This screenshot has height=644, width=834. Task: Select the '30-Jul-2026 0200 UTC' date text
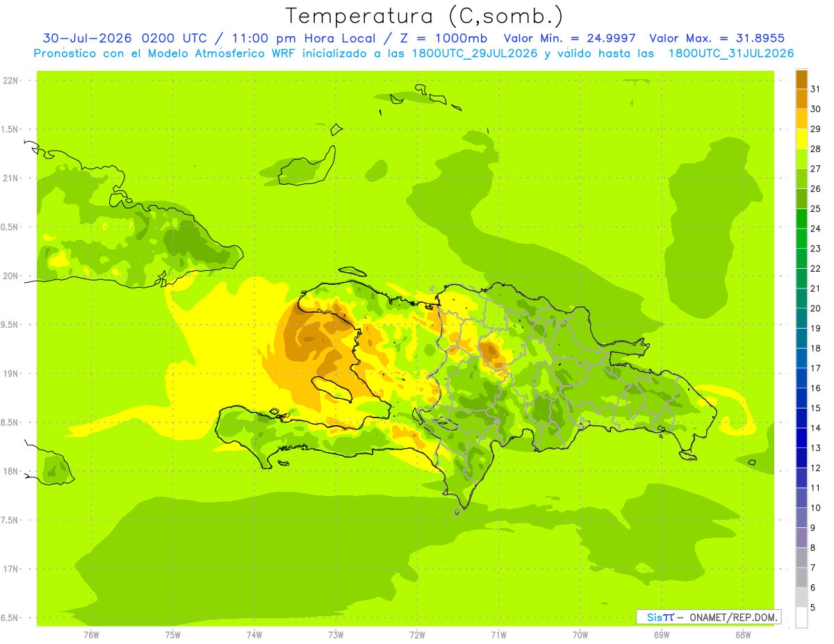point(124,38)
